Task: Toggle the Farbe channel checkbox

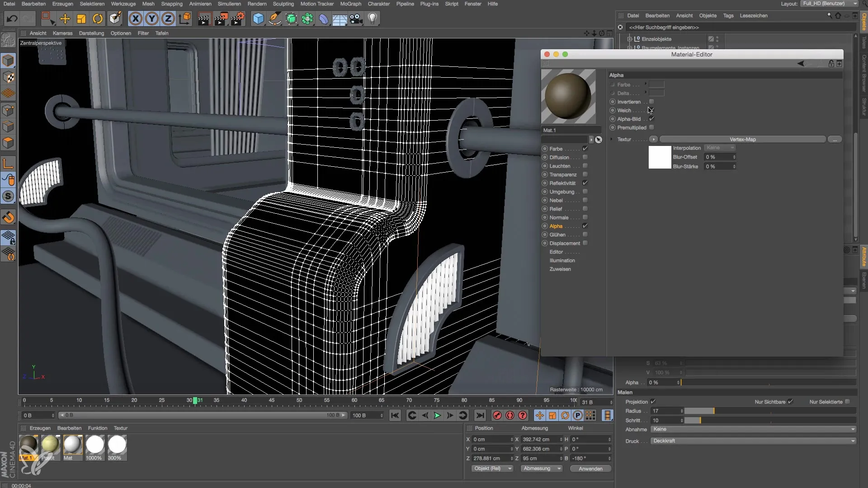Action: (585, 149)
